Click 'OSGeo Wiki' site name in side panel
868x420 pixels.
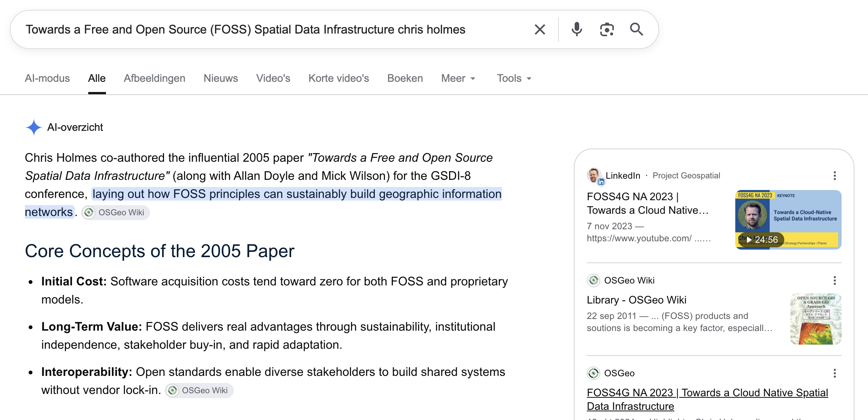tap(629, 281)
